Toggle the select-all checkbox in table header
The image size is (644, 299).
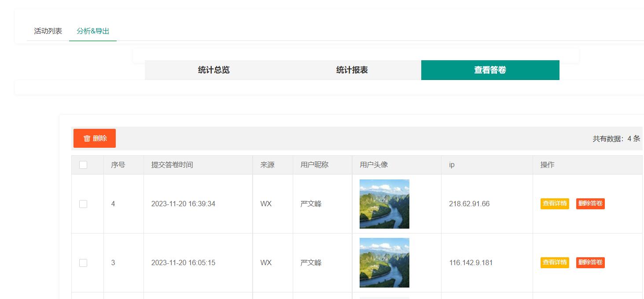pyautogui.click(x=83, y=165)
